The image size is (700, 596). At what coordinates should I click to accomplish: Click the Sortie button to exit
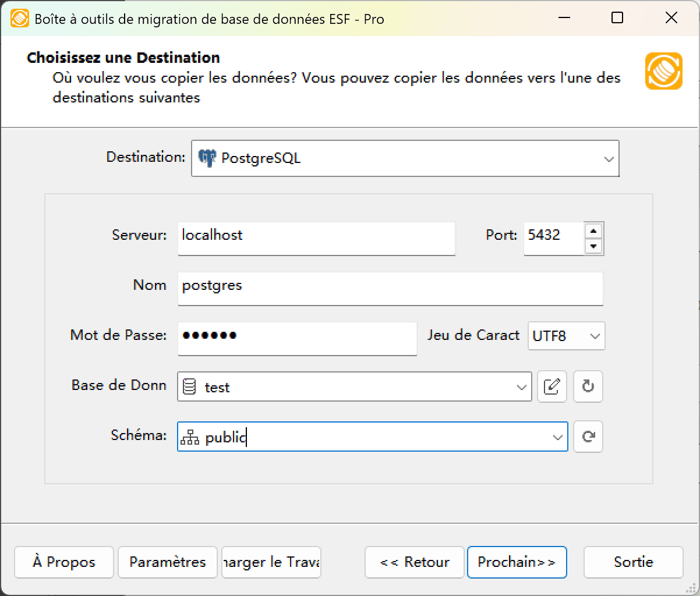click(633, 562)
